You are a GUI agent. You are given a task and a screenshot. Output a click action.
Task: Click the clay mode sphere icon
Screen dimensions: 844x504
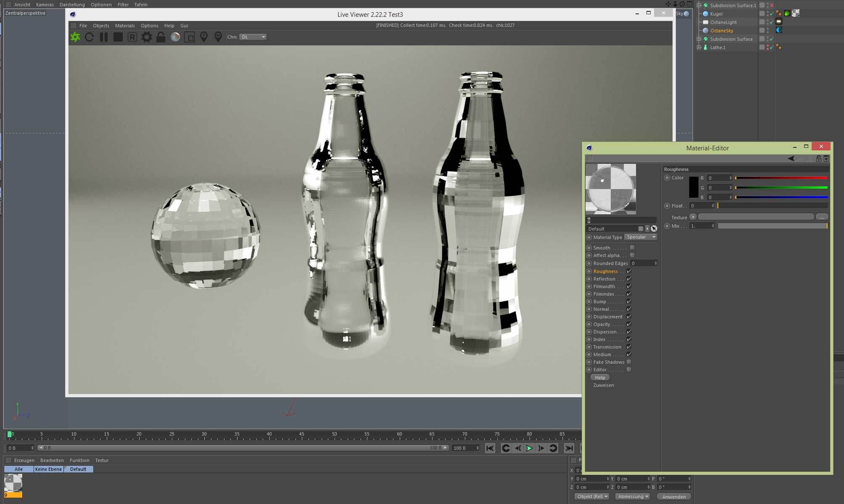click(x=175, y=37)
